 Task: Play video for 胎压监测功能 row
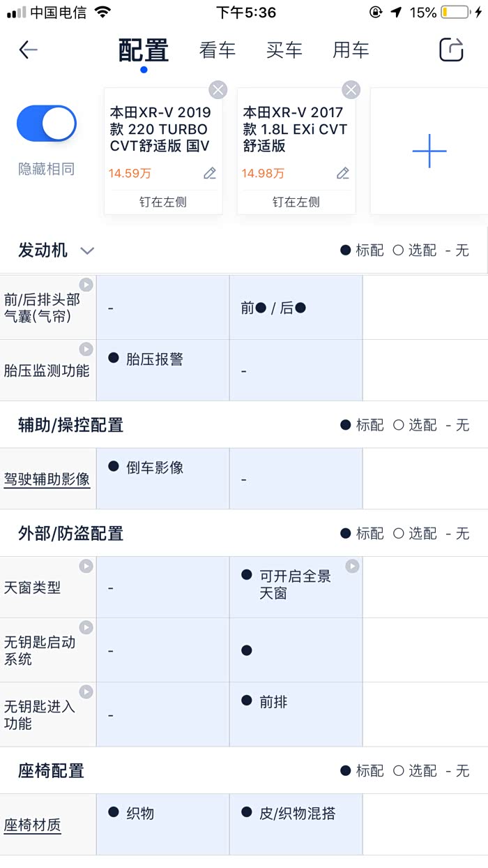(x=86, y=349)
